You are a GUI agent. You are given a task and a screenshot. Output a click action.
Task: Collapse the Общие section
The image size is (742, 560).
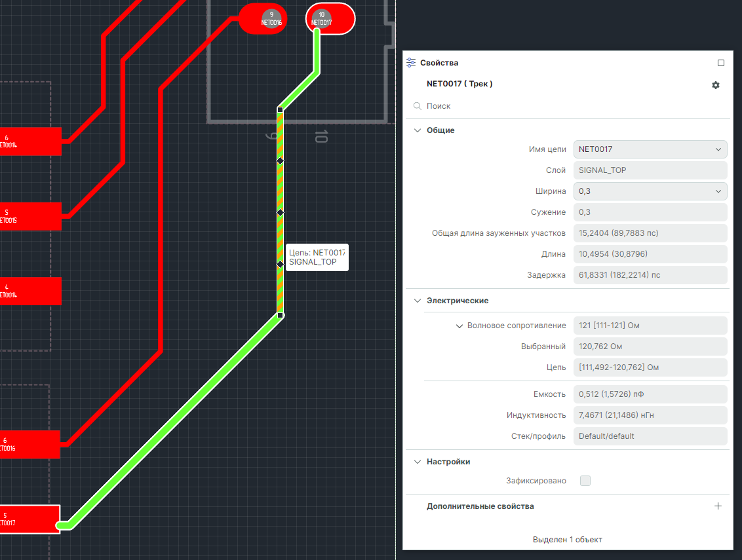pyautogui.click(x=418, y=130)
